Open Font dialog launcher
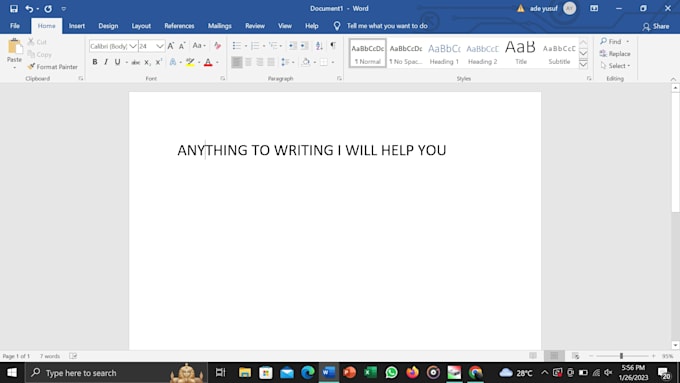The height and width of the screenshot is (383, 680). coord(222,79)
